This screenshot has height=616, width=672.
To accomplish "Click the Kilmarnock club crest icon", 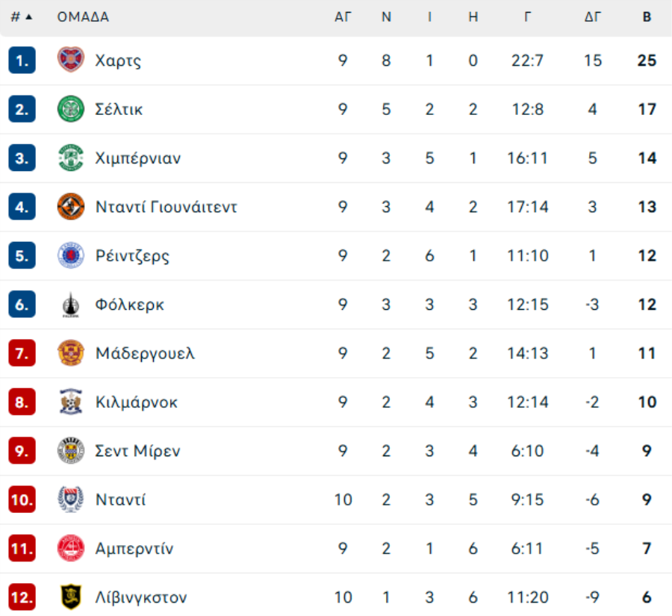I will (x=71, y=402).
